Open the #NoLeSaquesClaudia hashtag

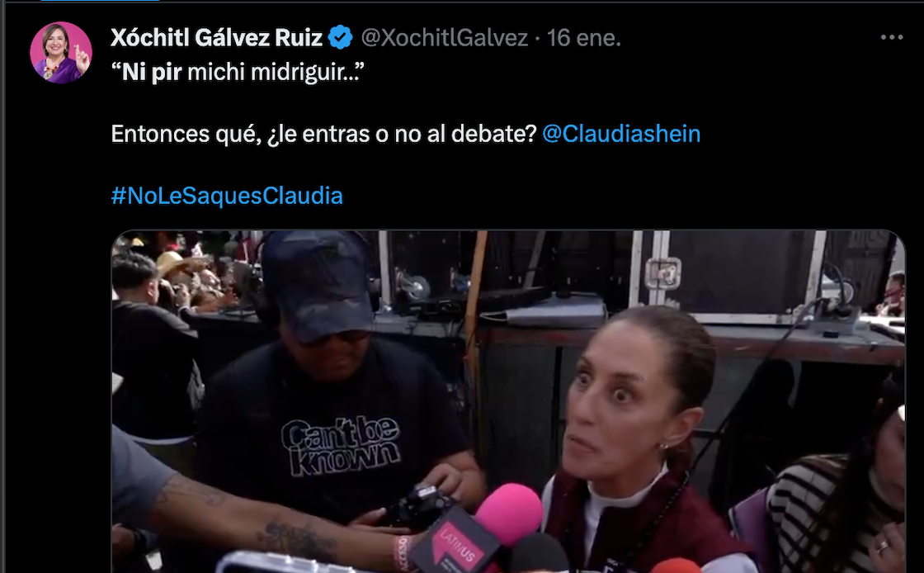pyautogui.click(x=227, y=196)
